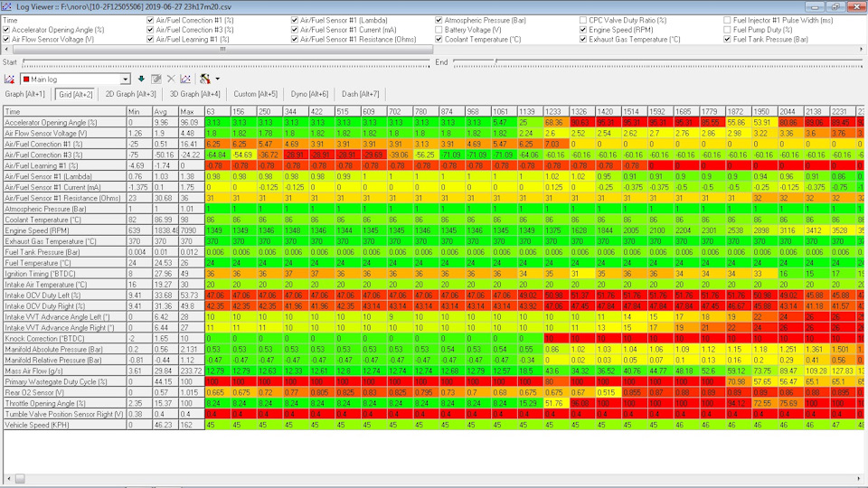Switch to the Dash [Alt+7] tab
The height and width of the screenshot is (488, 868).
coord(361,94)
